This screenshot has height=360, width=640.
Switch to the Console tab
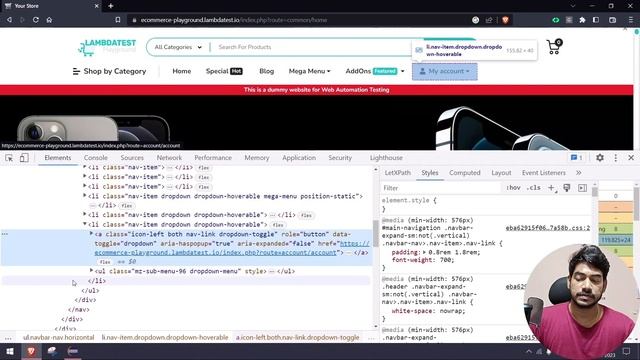tap(96, 158)
